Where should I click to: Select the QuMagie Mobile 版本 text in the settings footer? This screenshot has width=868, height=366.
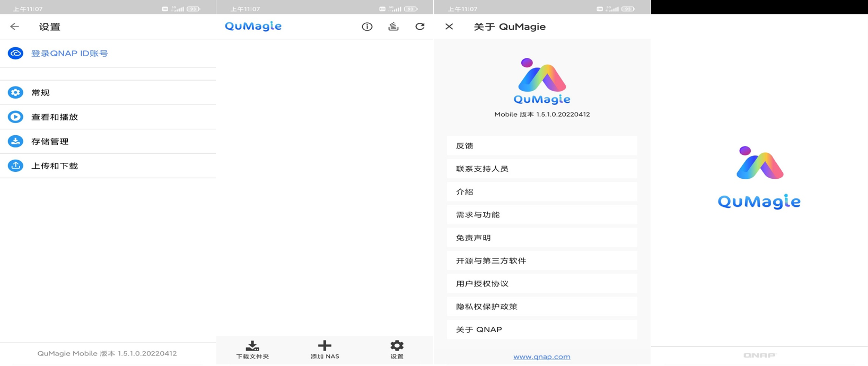click(107, 353)
